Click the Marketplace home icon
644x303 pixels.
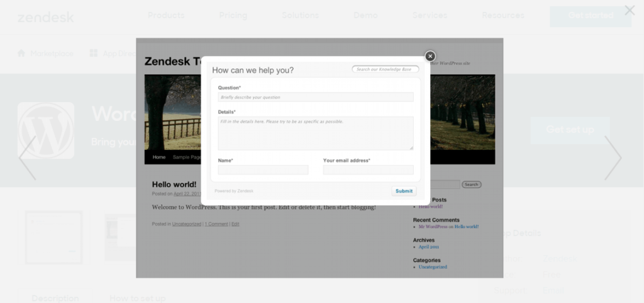coord(21,53)
